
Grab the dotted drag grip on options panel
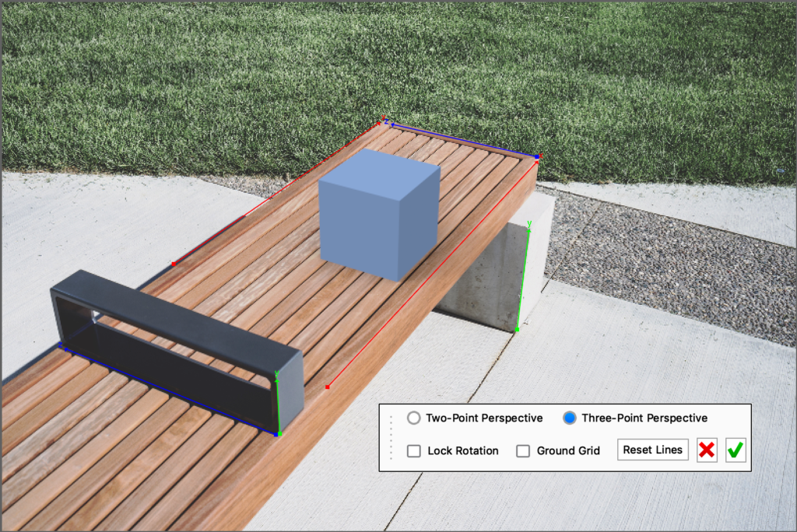(391, 437)
